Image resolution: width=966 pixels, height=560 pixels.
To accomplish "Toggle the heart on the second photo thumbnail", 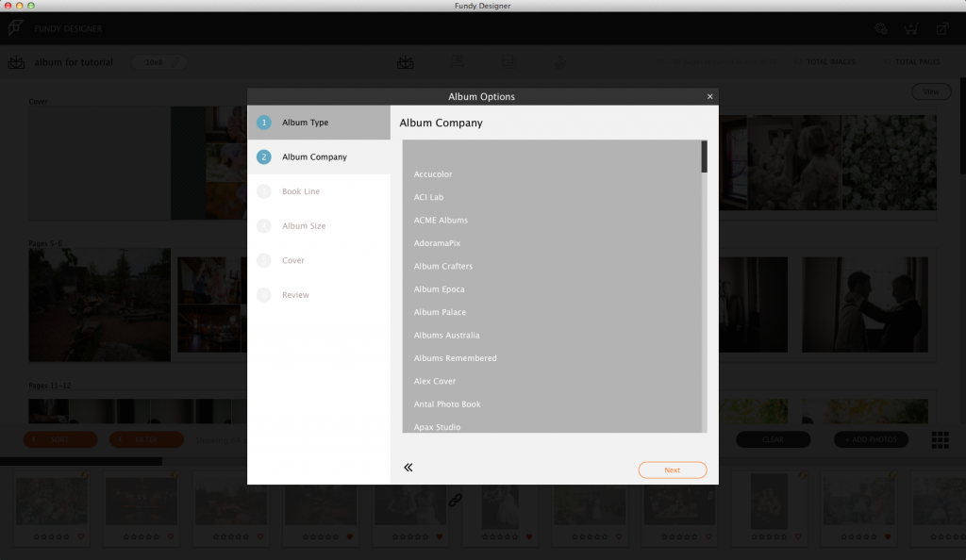I will [x=171, y=536].
